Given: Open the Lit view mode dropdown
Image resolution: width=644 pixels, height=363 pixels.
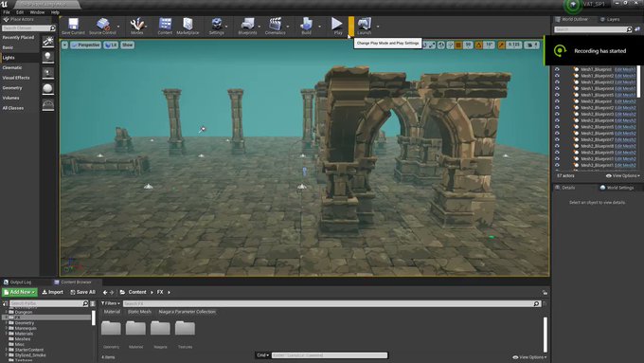Looking at the screenshot, I should (111, 45).
